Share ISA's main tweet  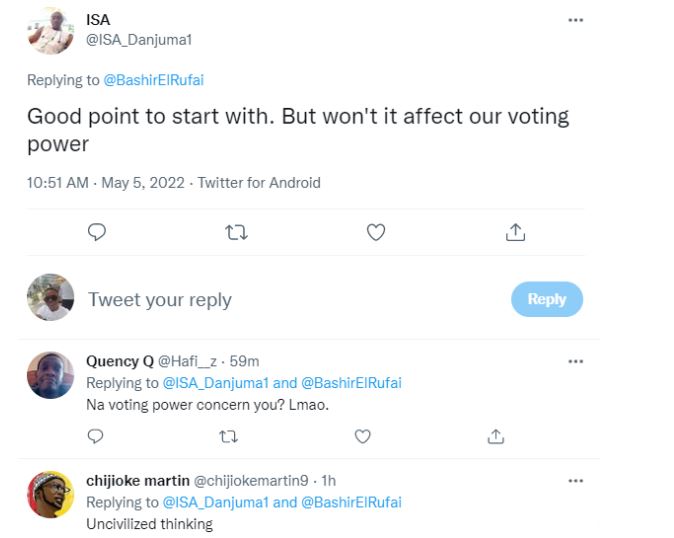coord(515,232)
